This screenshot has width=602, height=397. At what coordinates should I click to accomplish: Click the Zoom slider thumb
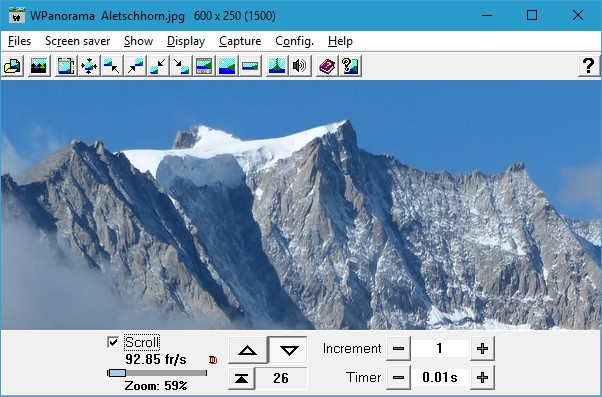pyautogui.click(x=117, y=373)
